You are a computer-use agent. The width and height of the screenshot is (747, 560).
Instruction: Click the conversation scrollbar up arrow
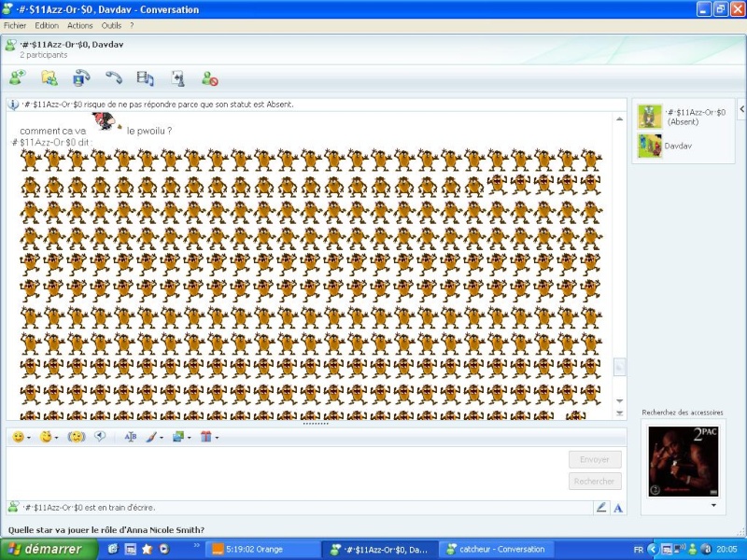point(619,119)
